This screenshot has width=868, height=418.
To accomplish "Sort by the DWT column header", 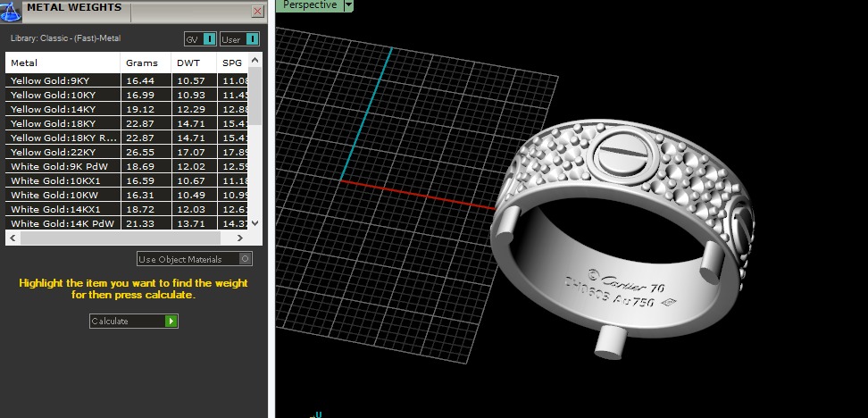I will pos(194,63).
